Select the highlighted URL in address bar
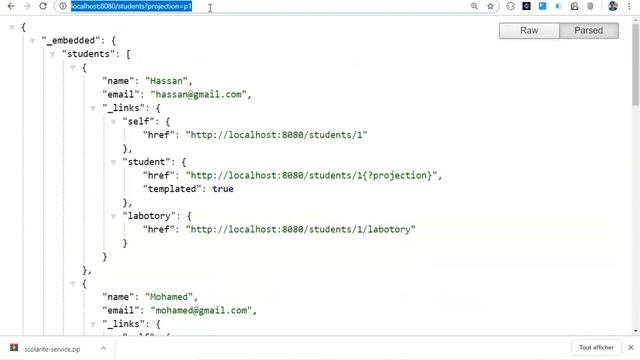The image size is (640, 360). pyautogui.click(x=131, y=6)
